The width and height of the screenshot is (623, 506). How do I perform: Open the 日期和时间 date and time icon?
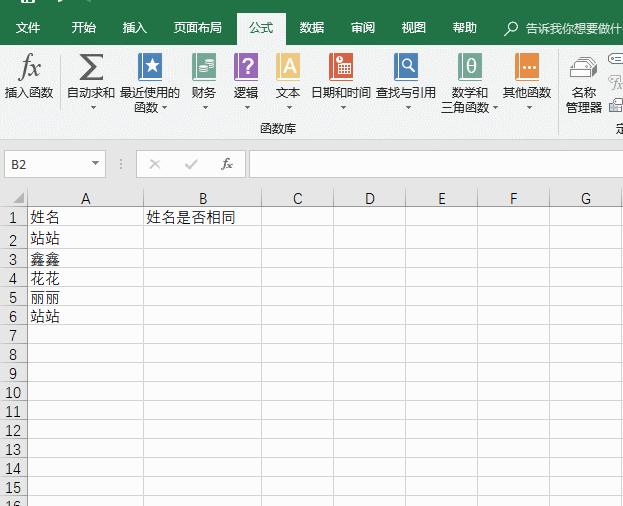tap(341, 67)
